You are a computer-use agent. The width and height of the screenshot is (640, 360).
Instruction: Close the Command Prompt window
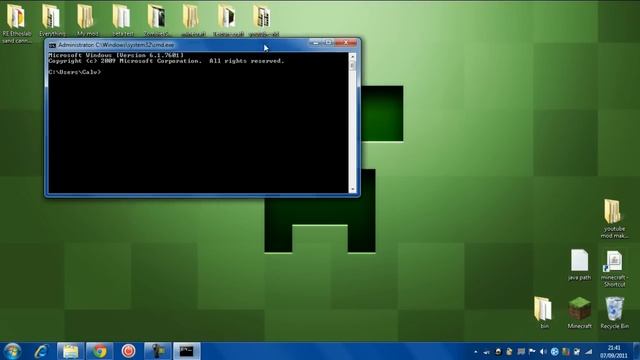click(x=346, y=42)
